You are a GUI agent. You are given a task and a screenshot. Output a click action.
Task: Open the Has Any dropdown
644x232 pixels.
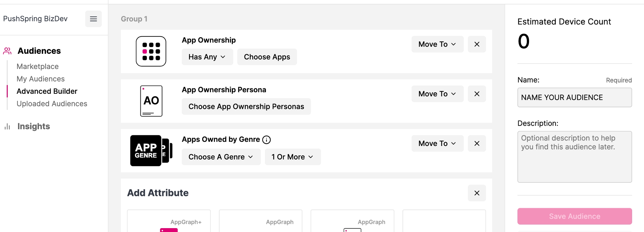[x=207, y=57]
